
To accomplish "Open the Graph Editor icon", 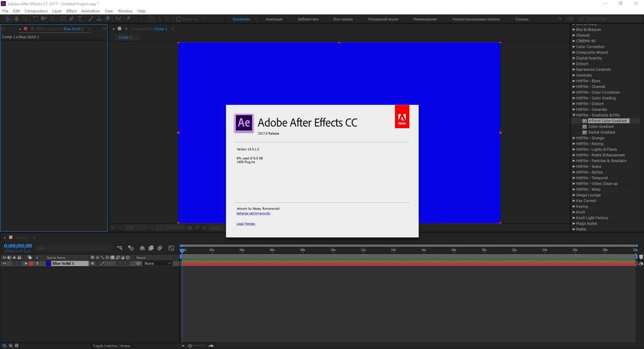I will (171, 248).
